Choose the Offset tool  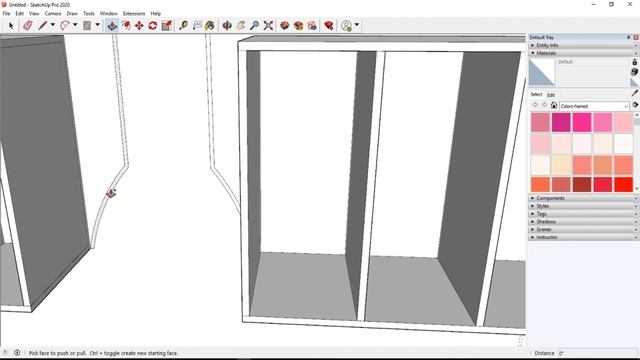coord(126,26)
